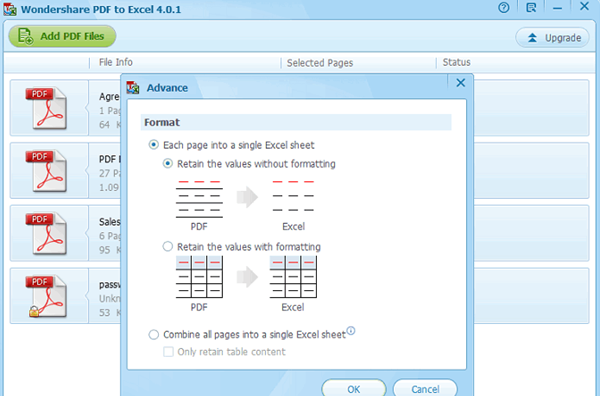The height and width of the screenshot is (396, 600).
Task: Tick Only retain table content checkbox
Action: pos(168,352)
